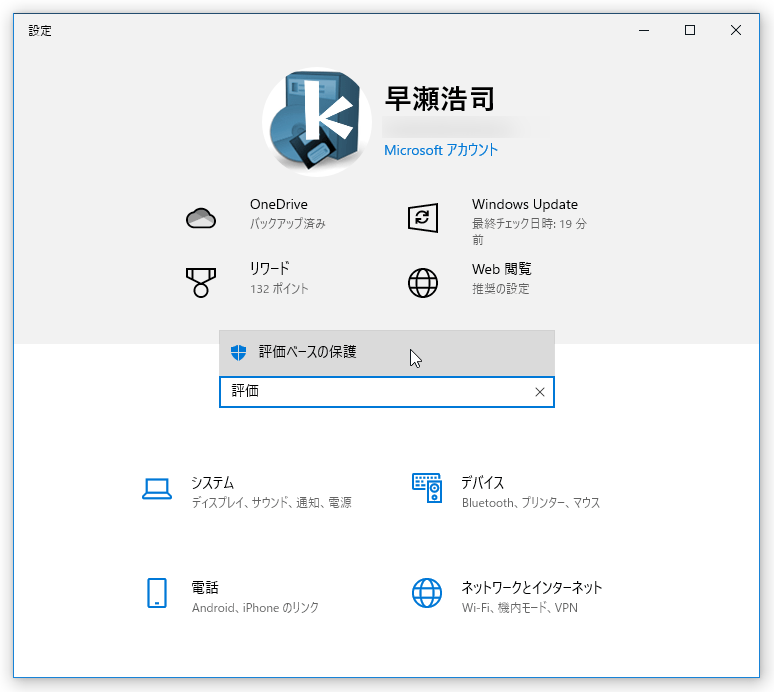Screen dimensions: 774x692
Task: Click Wi-Fi、機内モード、VPN description
Action: click(519, 608)
